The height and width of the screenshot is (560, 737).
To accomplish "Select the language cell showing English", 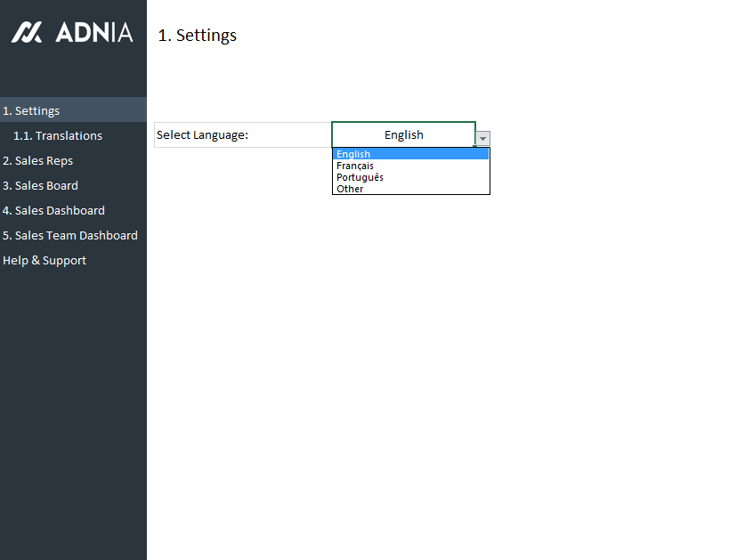I will (403, 134).
